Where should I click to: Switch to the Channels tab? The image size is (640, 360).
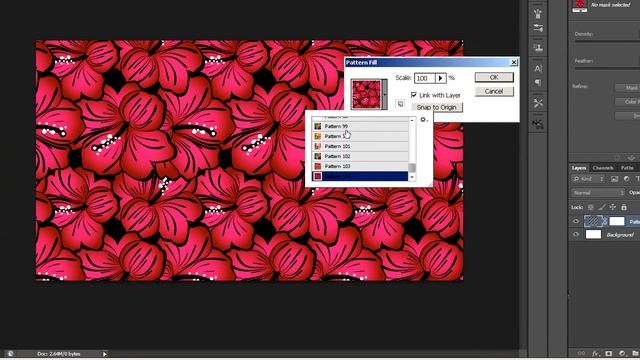click(x=603, y=168)
